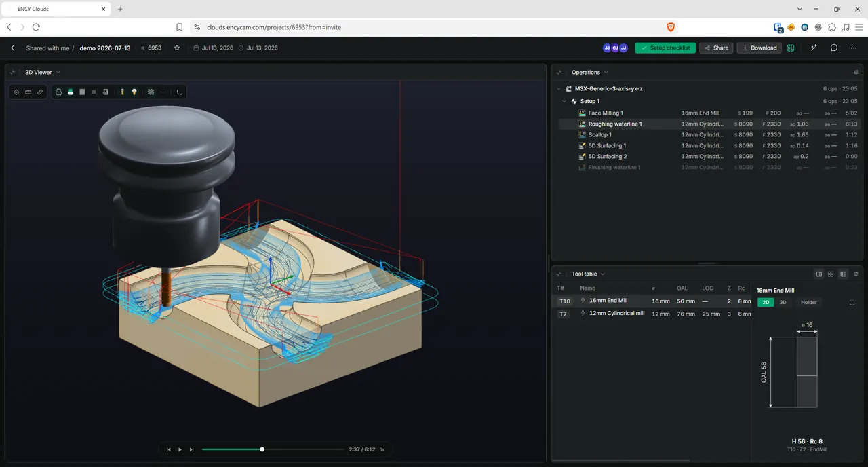Toggle the dimmed fixture visibility icon
This screenshot has width=868, height=467.
click(94, 92)
